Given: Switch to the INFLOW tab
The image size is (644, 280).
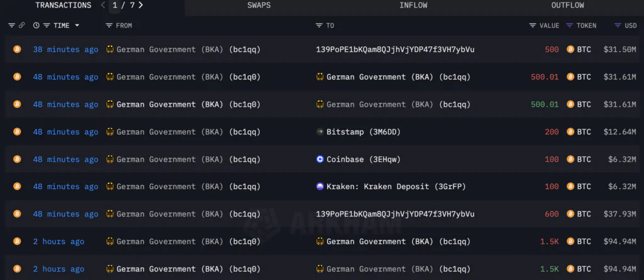Looking at the screenshot, I should [413, 6].
